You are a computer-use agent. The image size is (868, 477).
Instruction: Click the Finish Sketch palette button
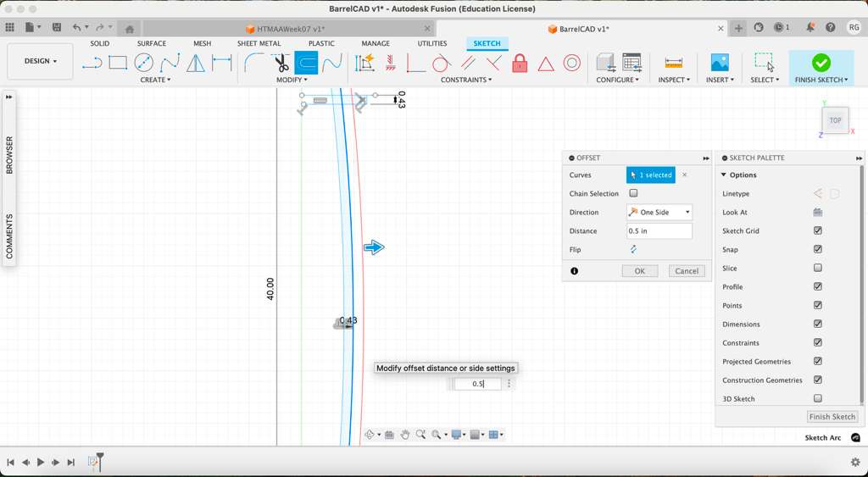[832, 417]
